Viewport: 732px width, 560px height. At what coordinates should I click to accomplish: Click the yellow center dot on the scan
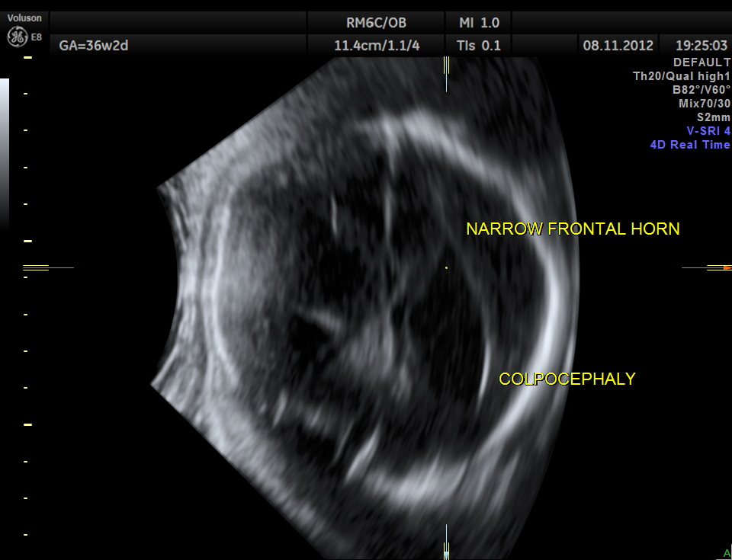pyautogui.click(x=446, y=267)
